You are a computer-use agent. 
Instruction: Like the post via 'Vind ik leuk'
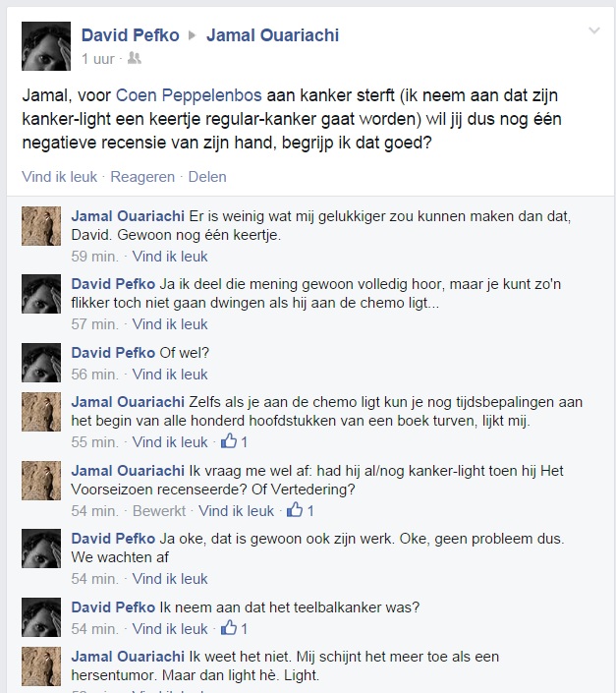[60, 177]
